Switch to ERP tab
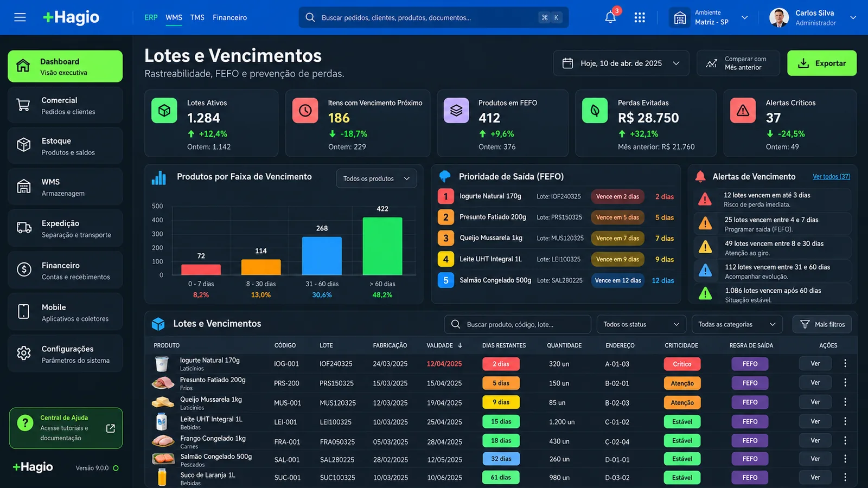Screen dimensions: 868x488 pyautogui.click(x=151, y=17)
